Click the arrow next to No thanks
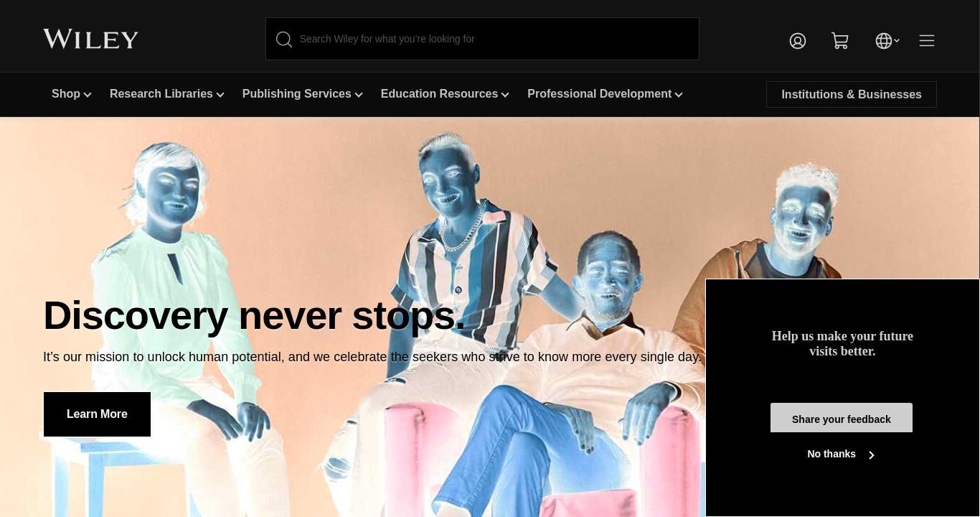The width and height of the screenshot is (980, 517). (x=872, y=455)
